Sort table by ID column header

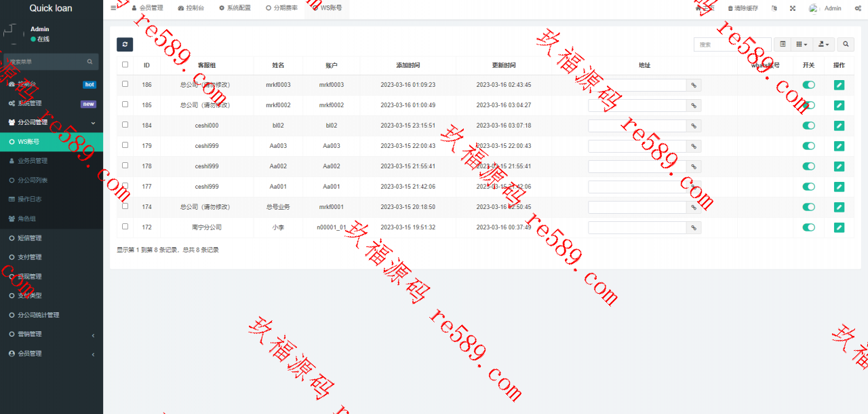(x=146, y=65)
